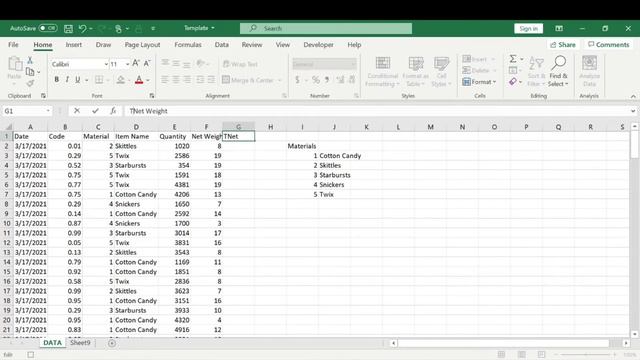Click the Fill Color bucket
Viewport: 640px width, 360px height.
120,80
